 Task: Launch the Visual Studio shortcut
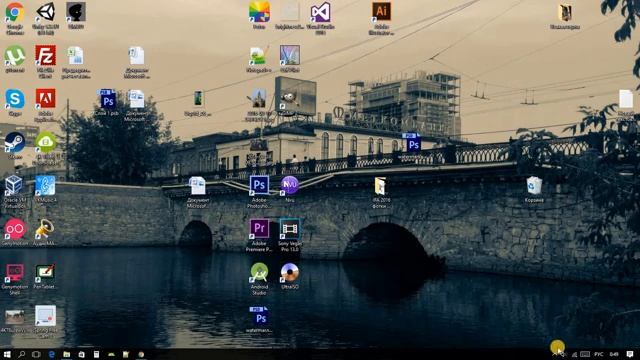tap(320, 12)
